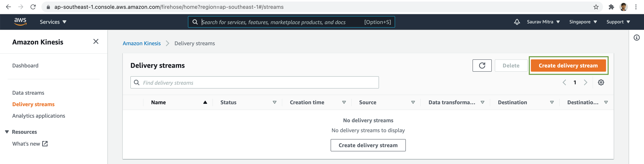Screen dimensions: 644x164
Task: Collapse the Resources section
Action: pyautogui.click(x=7, y=132)
